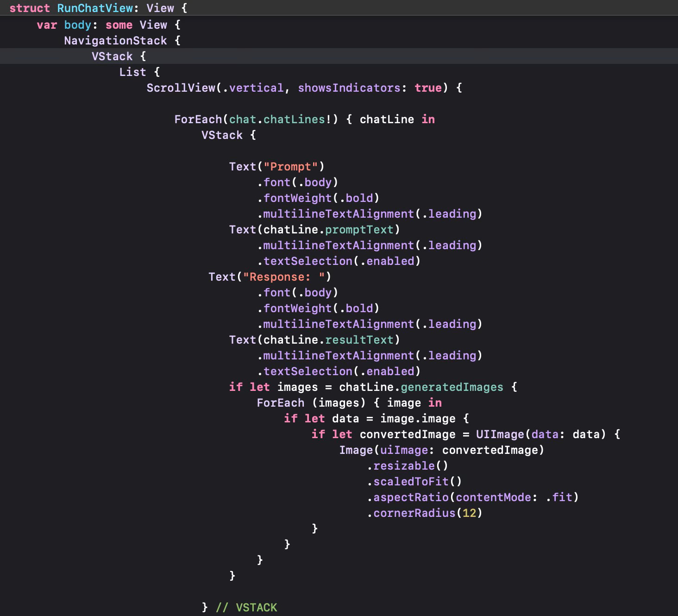Image resolution: width=678 pixels, height=616 pixels.
Task: Click UIImage(data: data) initializer
Action: (x=541, y=434)
